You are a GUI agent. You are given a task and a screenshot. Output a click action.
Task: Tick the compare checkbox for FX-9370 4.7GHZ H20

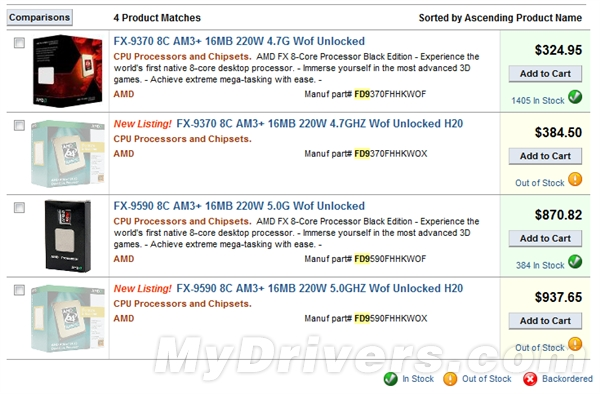19,125
